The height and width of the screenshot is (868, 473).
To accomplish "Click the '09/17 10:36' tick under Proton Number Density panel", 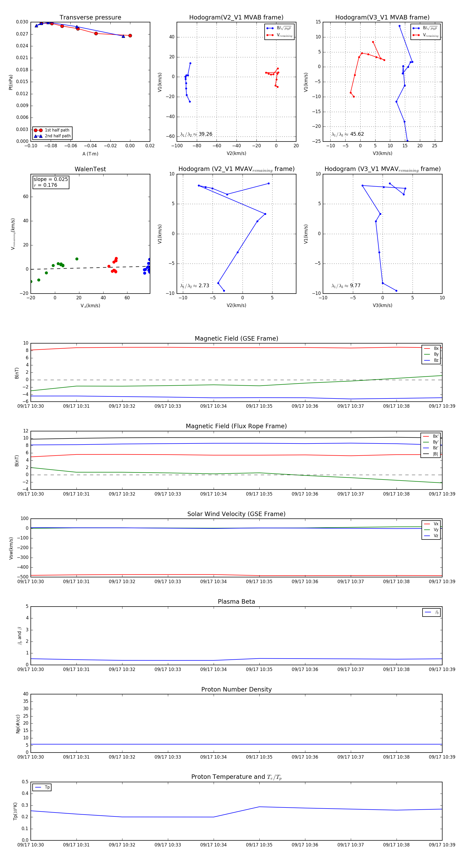I will coord(305,757).
